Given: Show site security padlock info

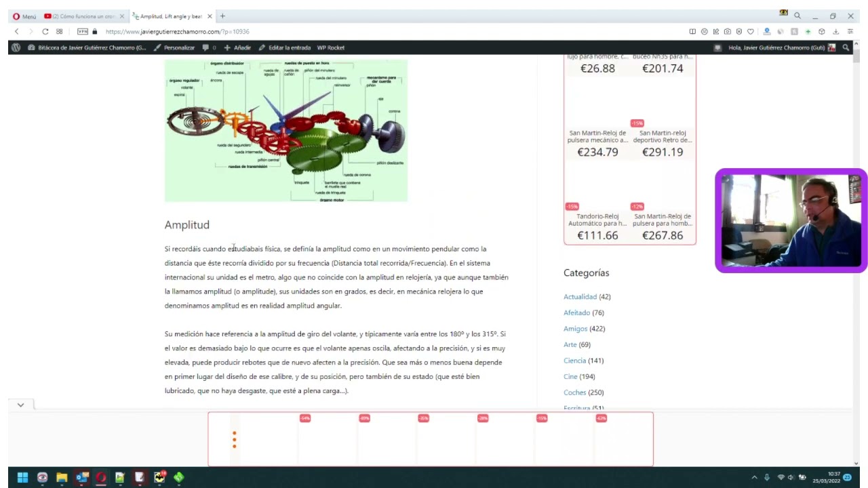Looking at the screenshot, I should (x=95, y=32).
